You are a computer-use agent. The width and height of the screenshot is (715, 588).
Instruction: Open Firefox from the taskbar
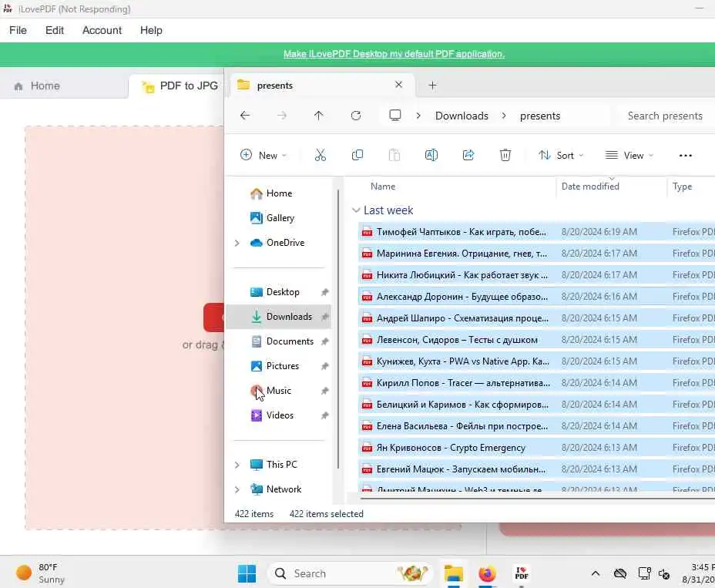click(x=487, y=573)
